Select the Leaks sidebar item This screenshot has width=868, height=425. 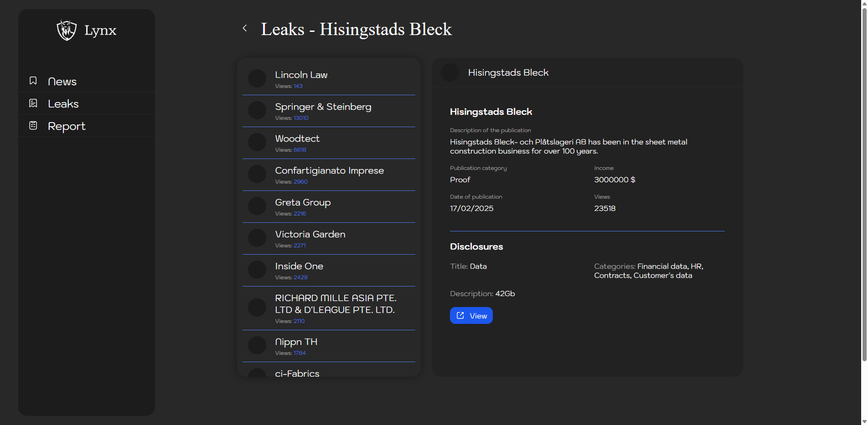point(63,104)
